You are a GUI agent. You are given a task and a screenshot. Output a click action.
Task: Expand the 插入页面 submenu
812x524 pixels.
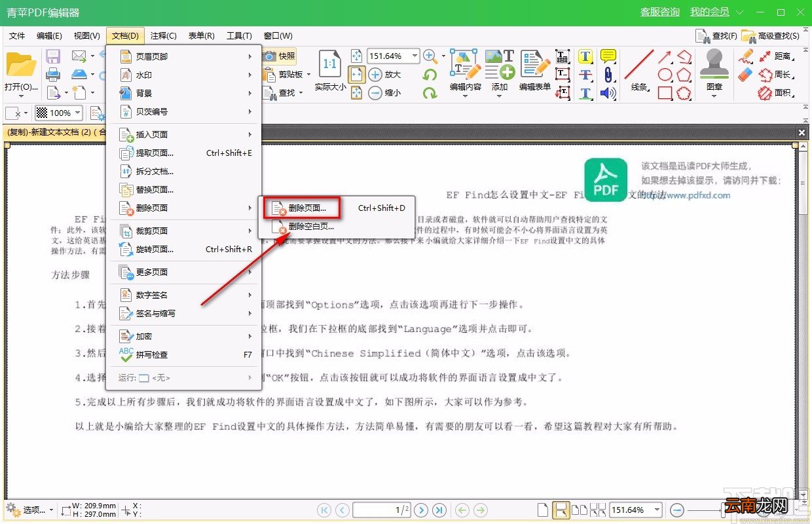(184, 134)
